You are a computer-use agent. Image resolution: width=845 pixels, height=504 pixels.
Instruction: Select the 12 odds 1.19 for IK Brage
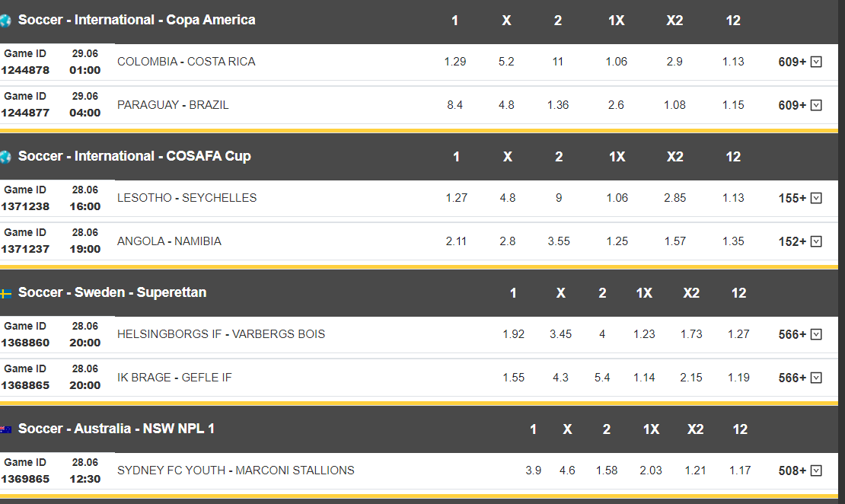click(738, 378)
